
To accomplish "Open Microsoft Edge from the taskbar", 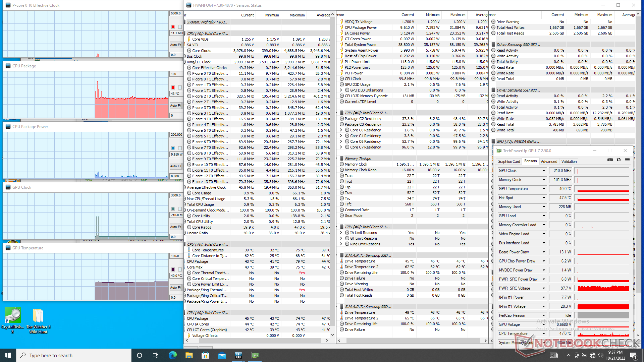I will pos(173,355).
